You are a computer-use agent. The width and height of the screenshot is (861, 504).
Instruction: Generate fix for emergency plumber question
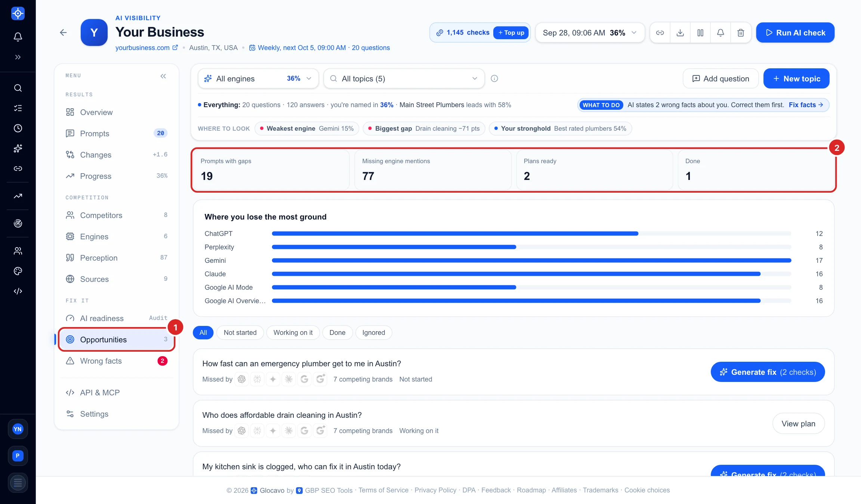coord(768,372)
